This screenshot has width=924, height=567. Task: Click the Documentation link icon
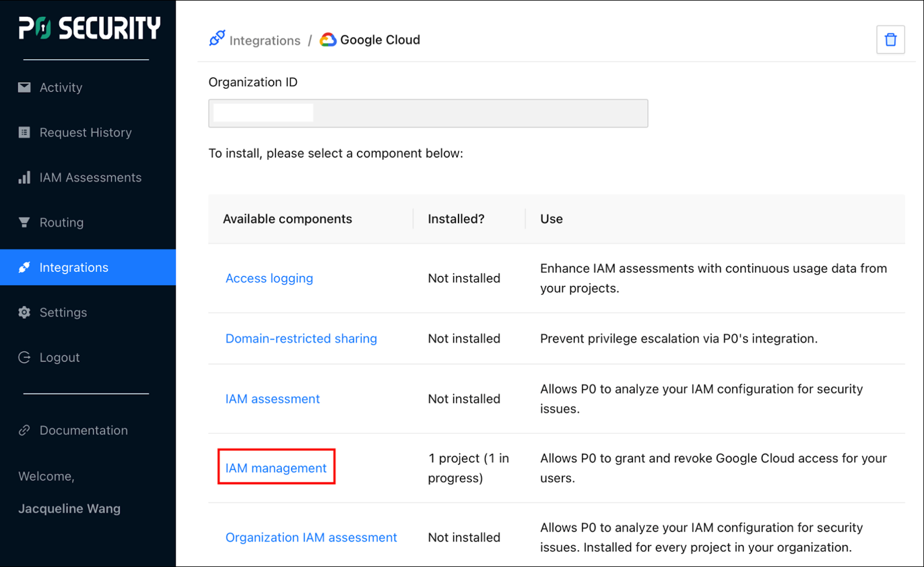(24, 430)
